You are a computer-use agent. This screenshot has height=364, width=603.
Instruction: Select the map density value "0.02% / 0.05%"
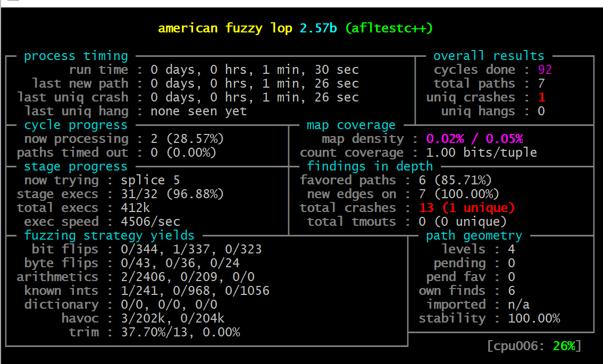tap(474, 139)
